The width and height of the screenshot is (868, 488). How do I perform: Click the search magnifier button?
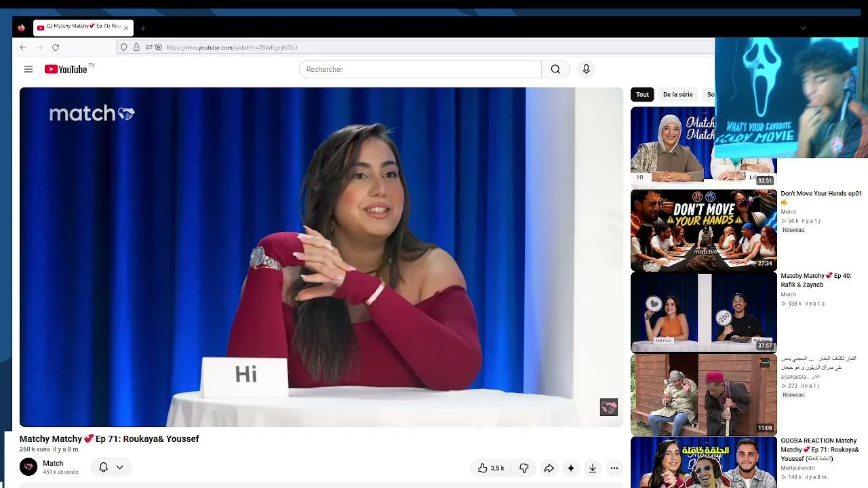coord(555,69)
